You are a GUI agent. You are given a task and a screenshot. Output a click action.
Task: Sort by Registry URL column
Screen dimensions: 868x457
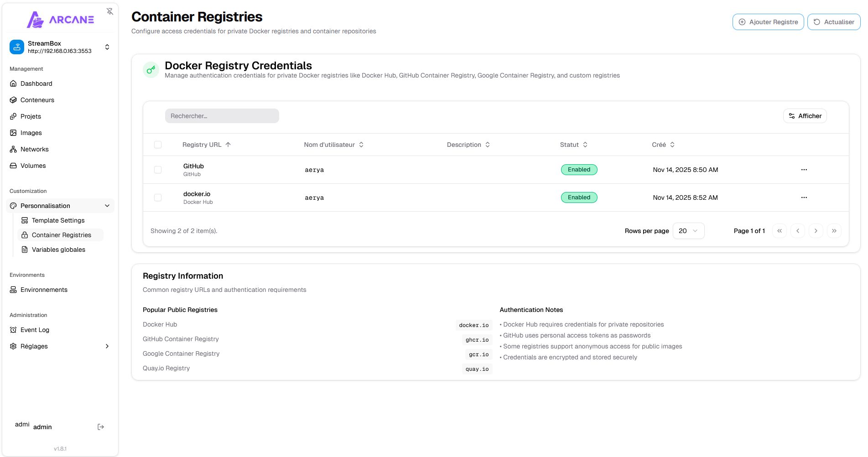click(207, 145)
